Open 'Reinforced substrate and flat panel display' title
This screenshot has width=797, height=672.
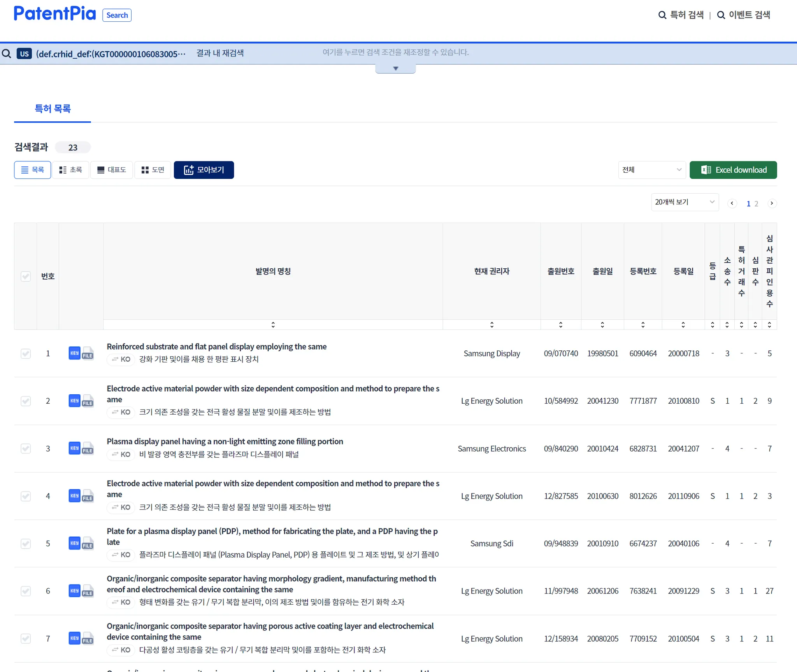216,346
